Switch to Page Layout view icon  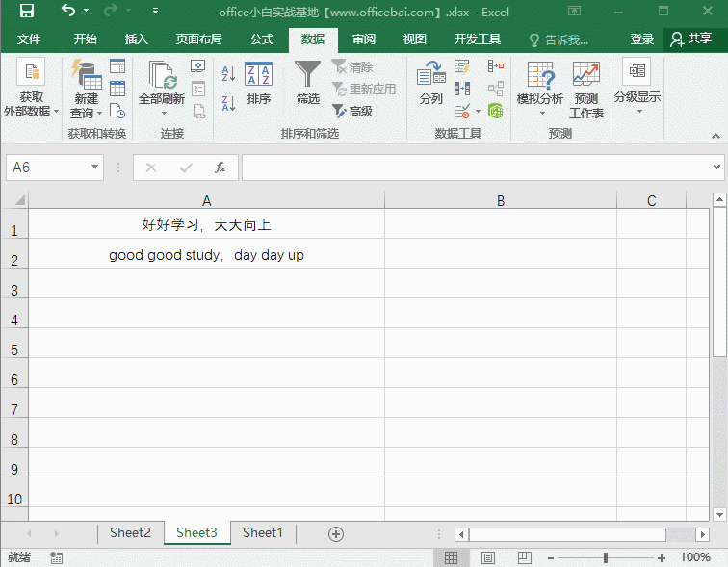tap(487, 557)
